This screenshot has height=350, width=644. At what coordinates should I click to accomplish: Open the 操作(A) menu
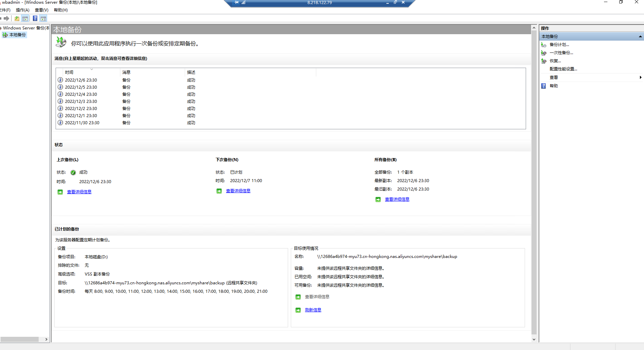pyautogui.click(x=22, y=10)
